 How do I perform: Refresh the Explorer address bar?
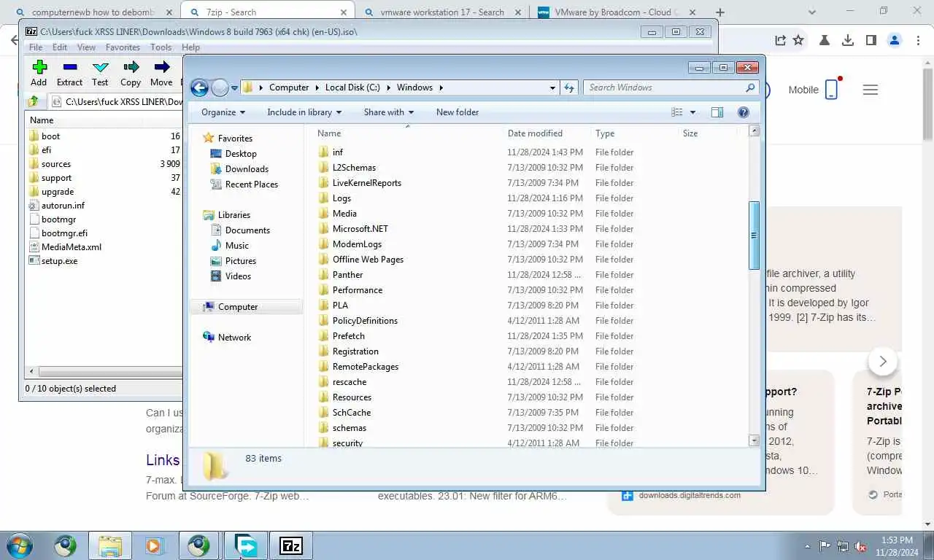[570, 87]
